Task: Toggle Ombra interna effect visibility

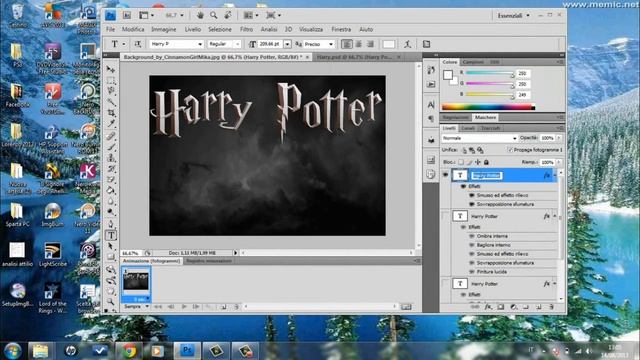Action: pos(472,236)
